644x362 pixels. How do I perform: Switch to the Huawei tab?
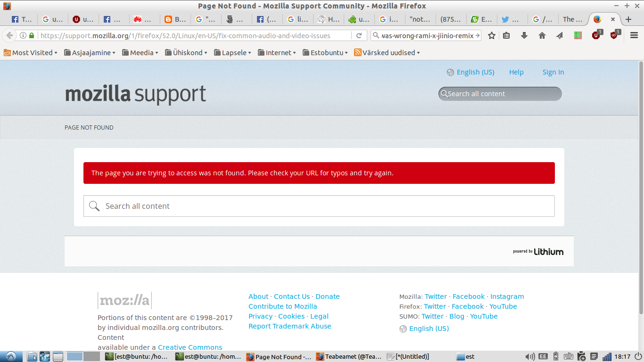point(144,19)
